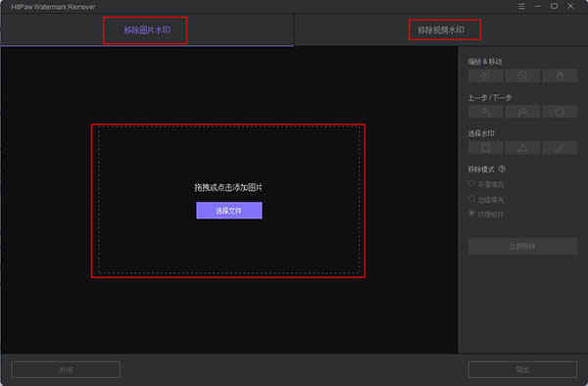Click the remove now button in the right panel
The width and height of the screenshot is (588, 386).
522,247
